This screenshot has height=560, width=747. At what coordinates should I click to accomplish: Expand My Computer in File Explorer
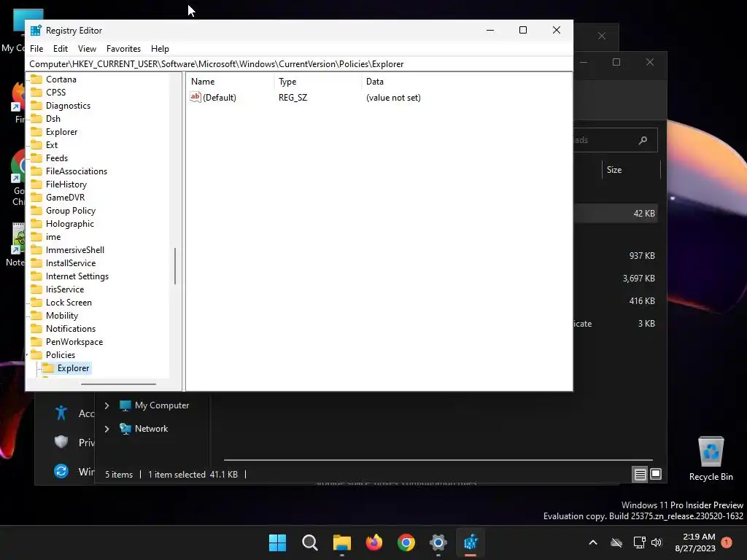107,405
